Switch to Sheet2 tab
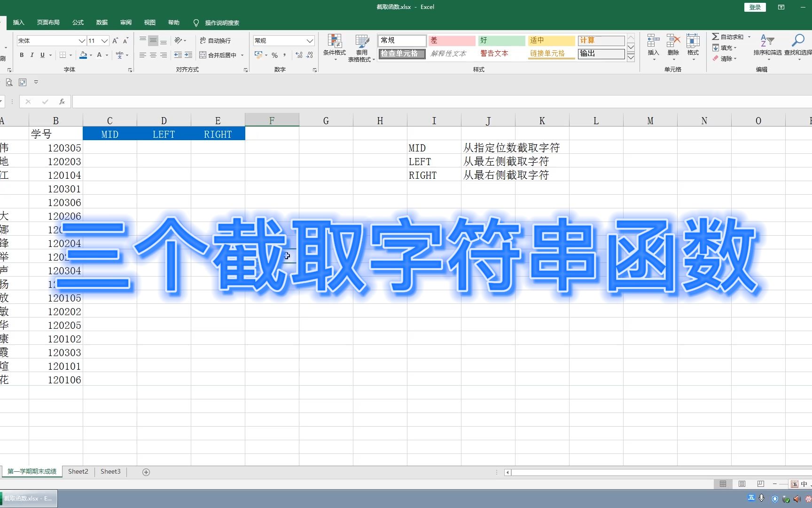Image resolution: width=812 pixels, height=508 pixels. click(78, 471)
